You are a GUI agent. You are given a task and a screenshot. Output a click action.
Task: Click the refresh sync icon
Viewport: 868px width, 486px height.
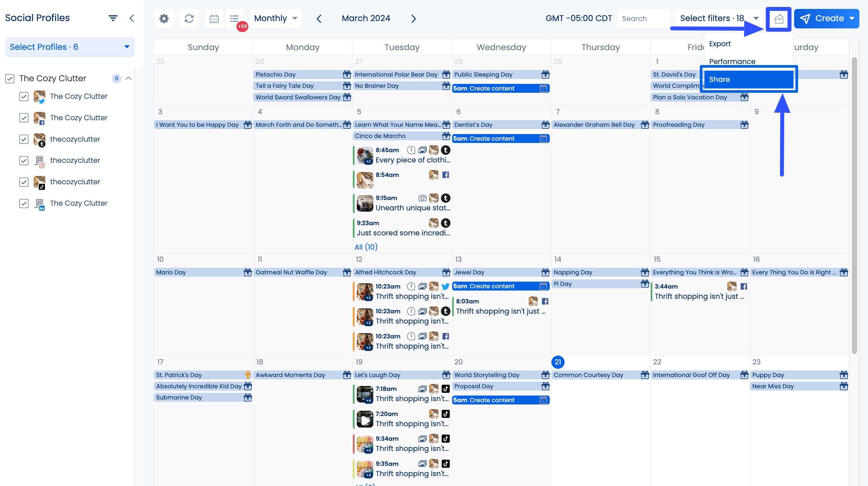(189, 18)
